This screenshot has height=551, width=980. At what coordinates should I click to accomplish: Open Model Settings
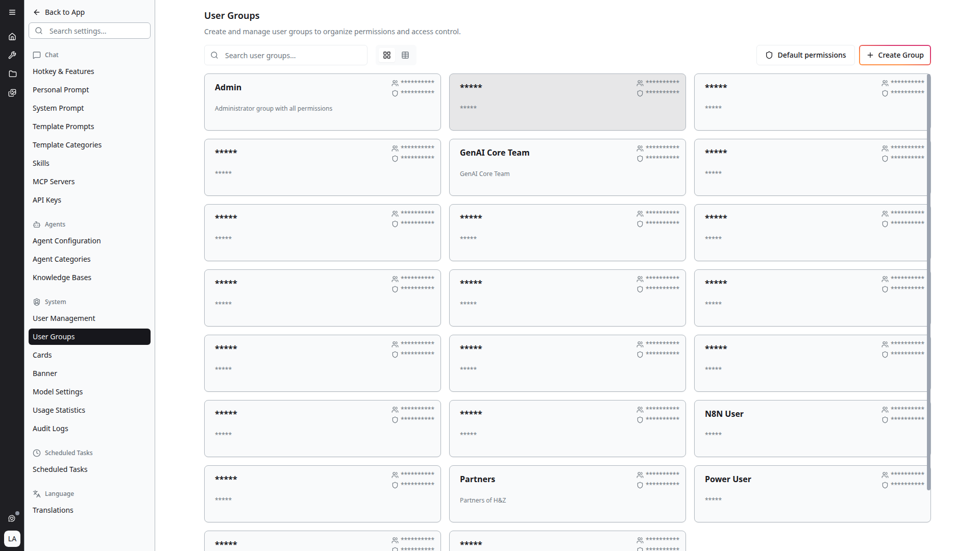89,392
